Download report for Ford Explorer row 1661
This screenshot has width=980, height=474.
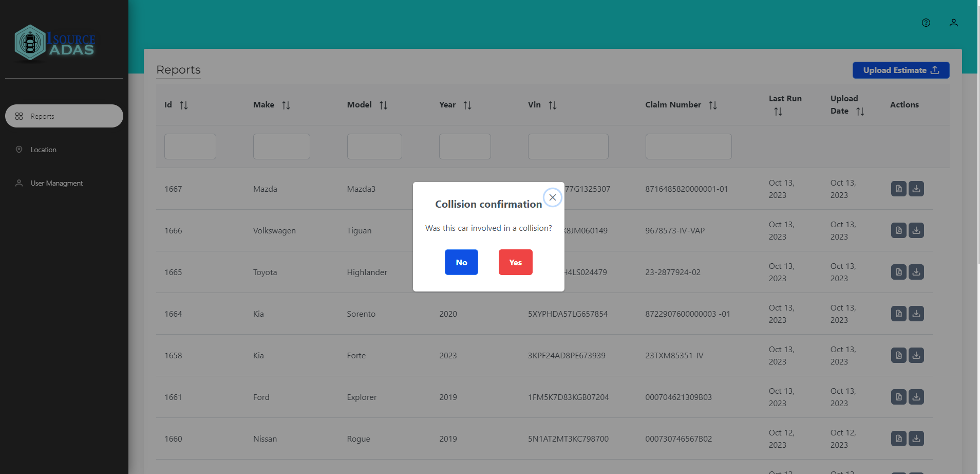(916, 397)
